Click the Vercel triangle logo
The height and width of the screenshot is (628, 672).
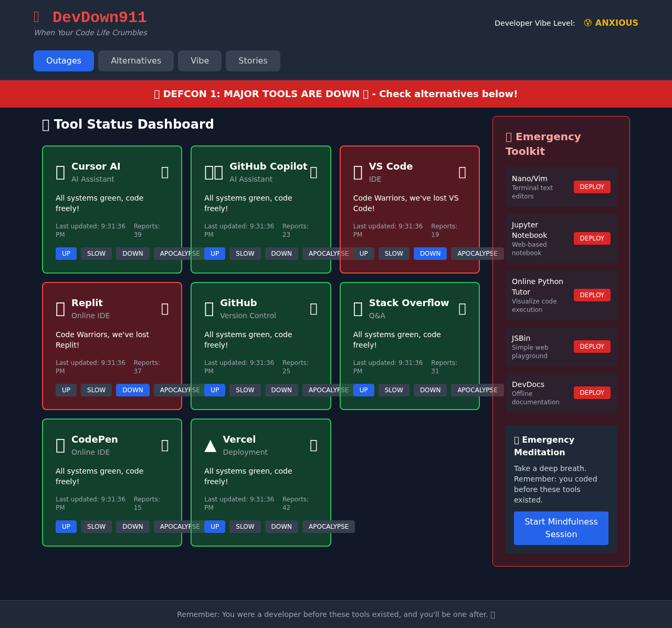[x=210, y=446]
